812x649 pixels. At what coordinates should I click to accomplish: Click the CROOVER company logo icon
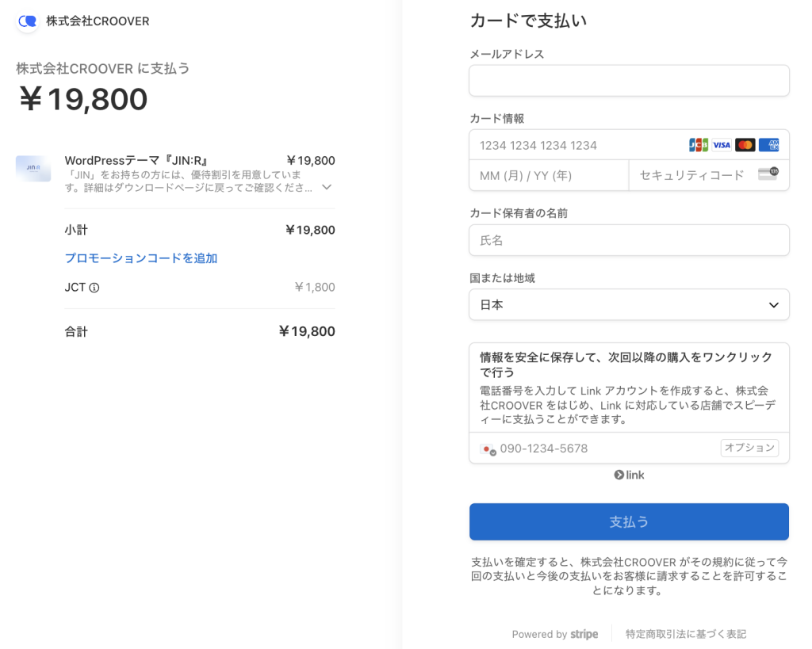[28, 21]
